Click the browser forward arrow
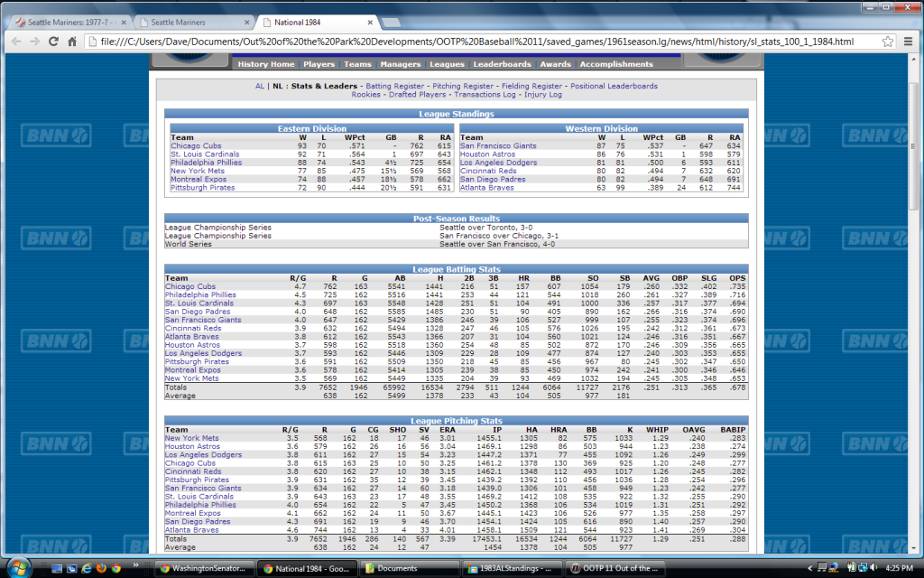 point(35,42)
